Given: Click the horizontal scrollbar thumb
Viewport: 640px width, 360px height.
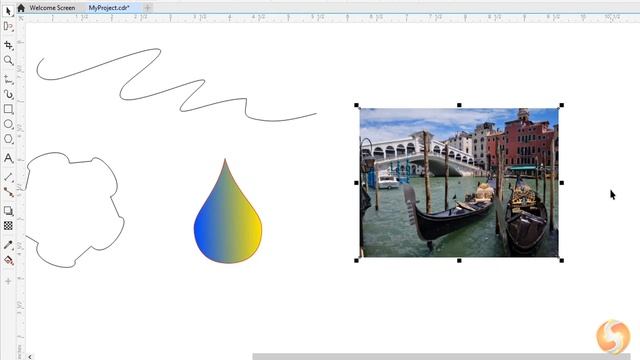Looking at the screenshot, I should point(442,357).
